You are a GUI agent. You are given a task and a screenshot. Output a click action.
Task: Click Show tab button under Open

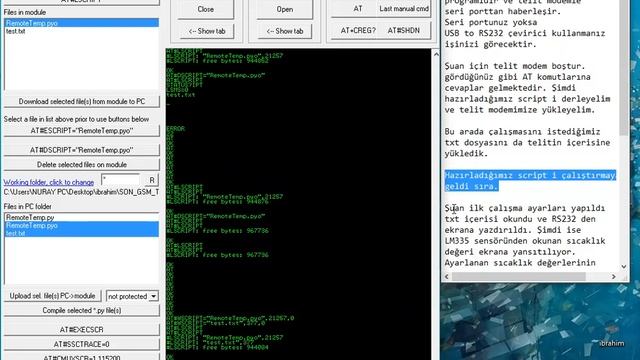pos(285,31)
